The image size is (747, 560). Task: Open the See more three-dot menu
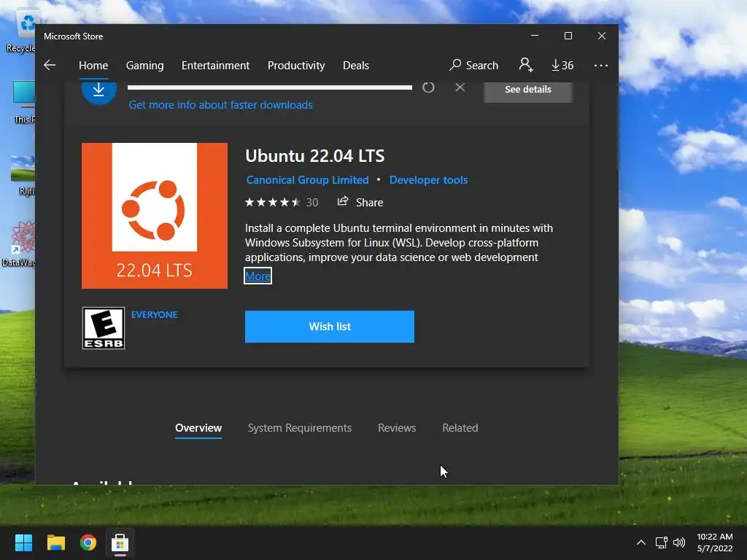click(601, 65)
